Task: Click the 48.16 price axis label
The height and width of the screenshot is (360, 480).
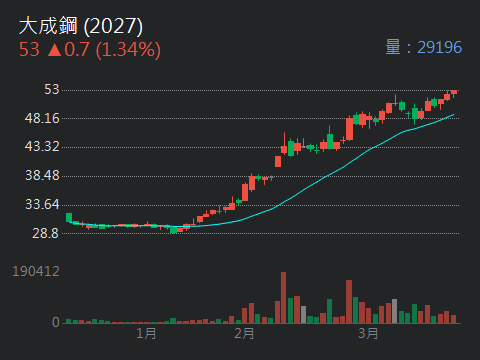Action: (x=42, y=118)
